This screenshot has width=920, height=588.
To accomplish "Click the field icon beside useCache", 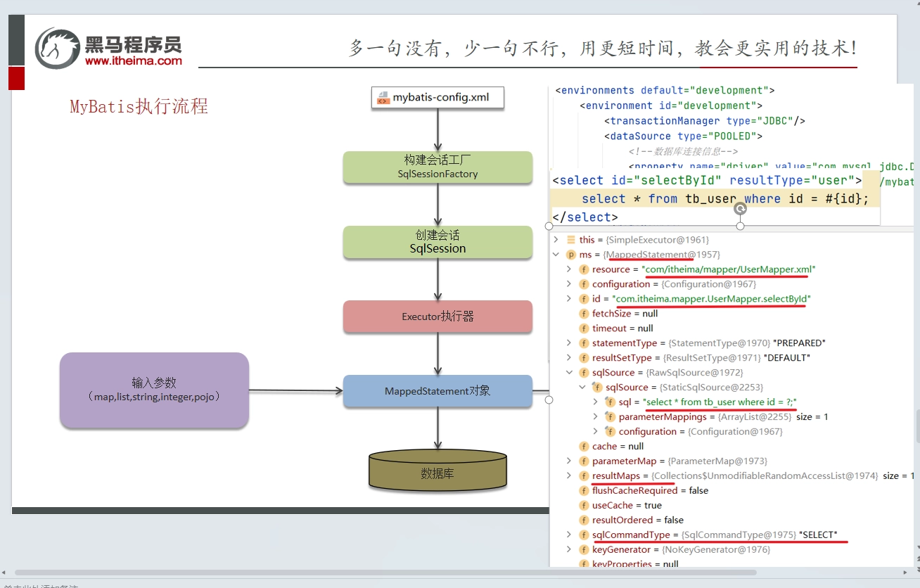I will click(584, 506).
